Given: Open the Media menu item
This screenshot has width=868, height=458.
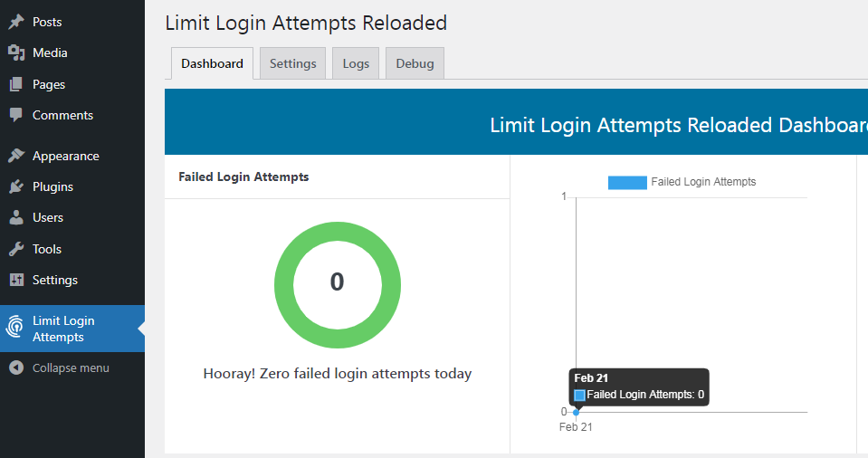Looking at the screenshot, I should tap(50, 52).
